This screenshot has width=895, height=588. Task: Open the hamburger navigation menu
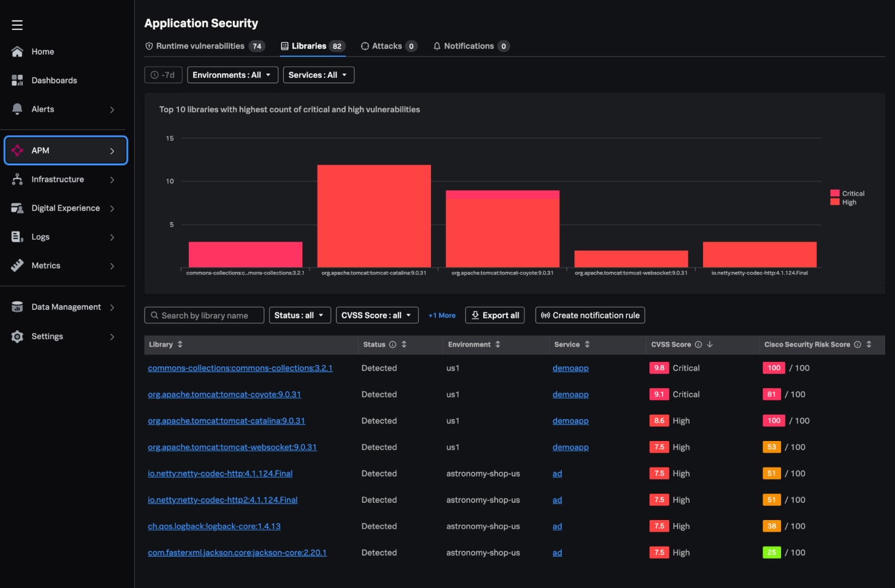pos(17,25)
